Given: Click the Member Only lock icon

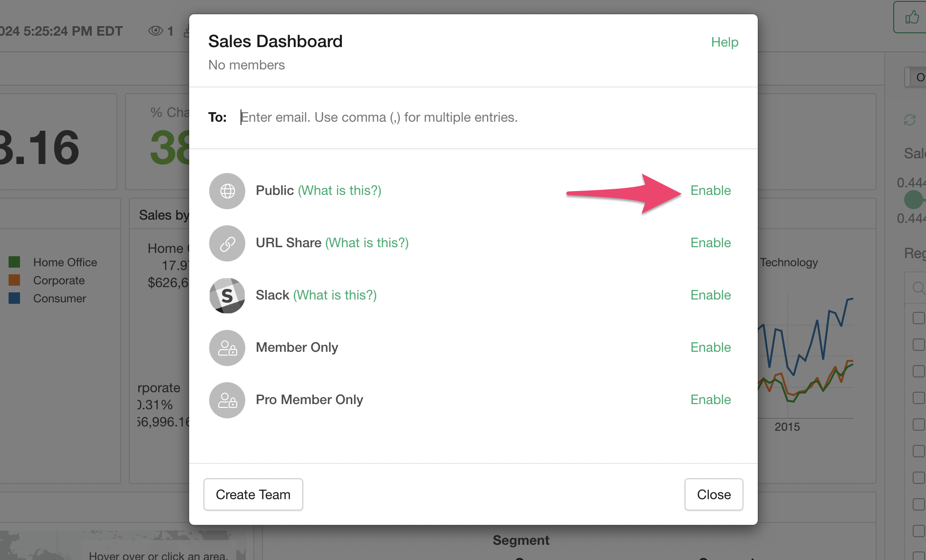Looking at the screenshot, I should coord(227,348).
